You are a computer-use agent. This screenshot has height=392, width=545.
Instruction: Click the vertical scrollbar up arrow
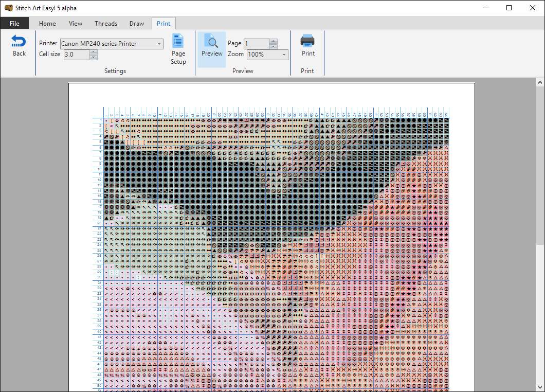click(540, 82)
